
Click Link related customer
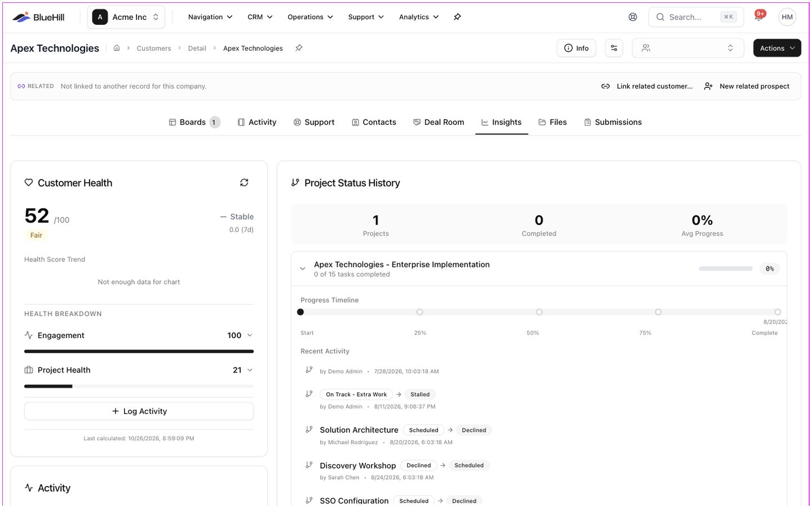(x=647, y=86)
